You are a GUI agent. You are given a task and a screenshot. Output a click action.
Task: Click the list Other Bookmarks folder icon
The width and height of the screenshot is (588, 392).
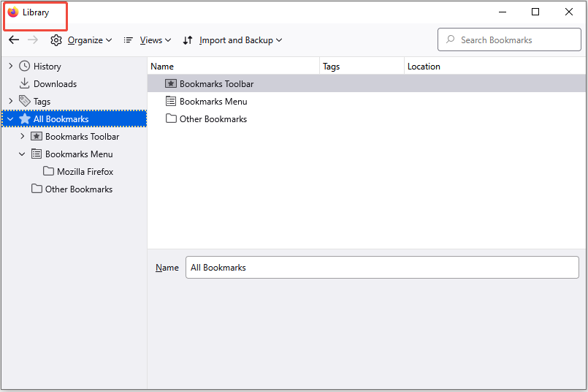click(171, 118)
